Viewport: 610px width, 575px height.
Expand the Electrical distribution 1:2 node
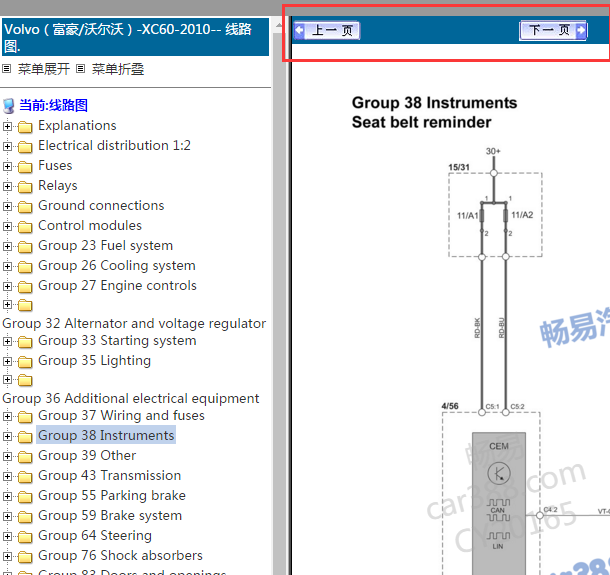click(7, 146)
